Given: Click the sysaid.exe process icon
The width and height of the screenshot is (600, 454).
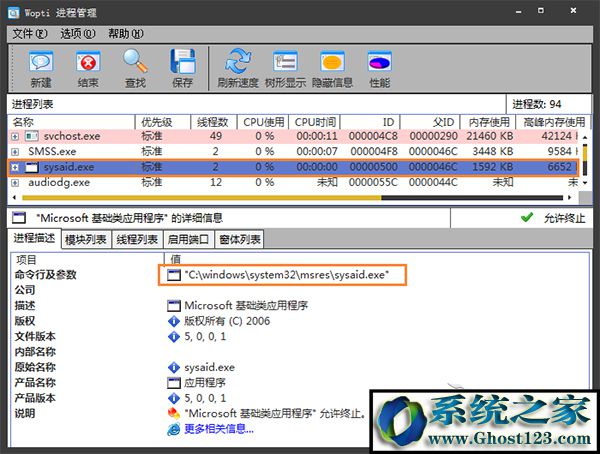Looking at the screenshot, I should [32, 167].
